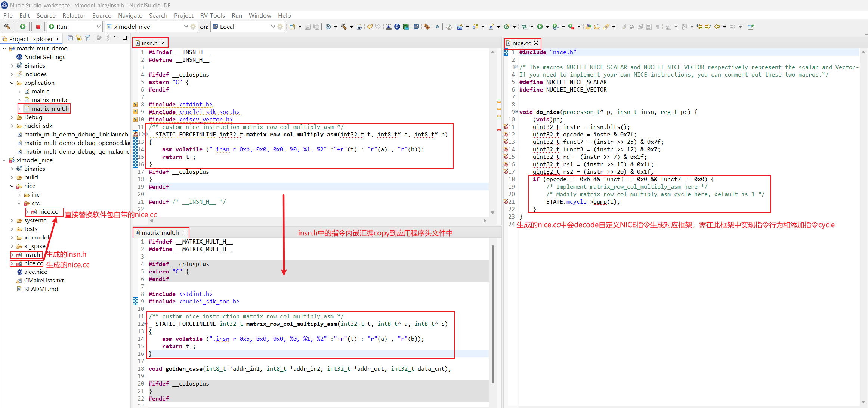Click the green database icon in toolbar
The image size is (868, 408).
pos(406,27)
